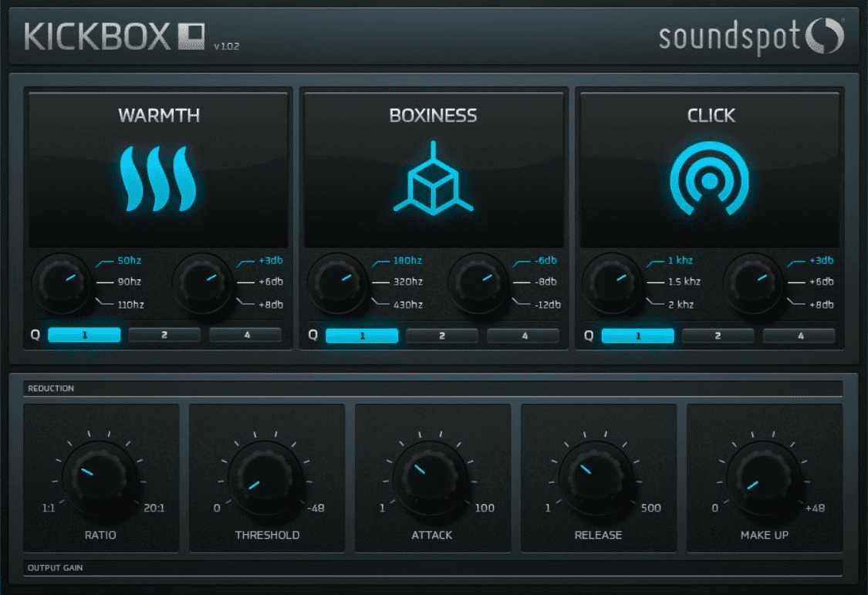Click the Click radio-wave icon
This screenshot has height=595, width=868.
click(x=710, y=178)
